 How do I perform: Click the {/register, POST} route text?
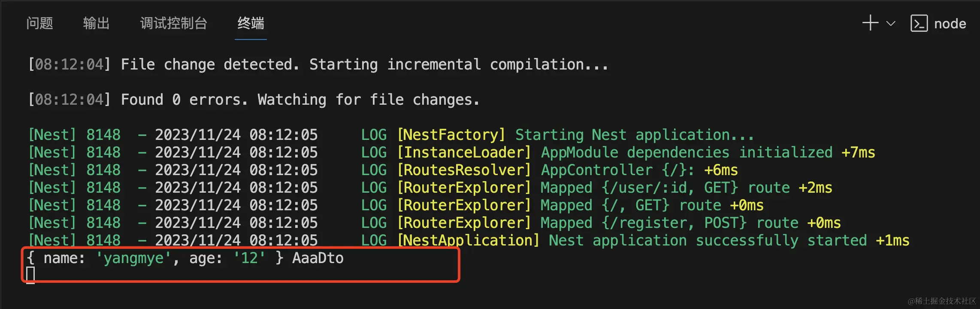(x=674, y=223)
